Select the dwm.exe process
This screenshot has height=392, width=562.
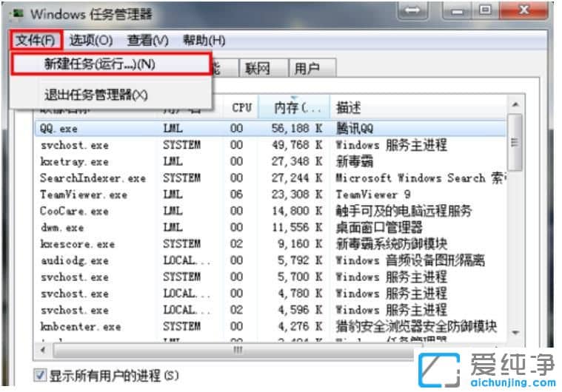tap(270, 227)
